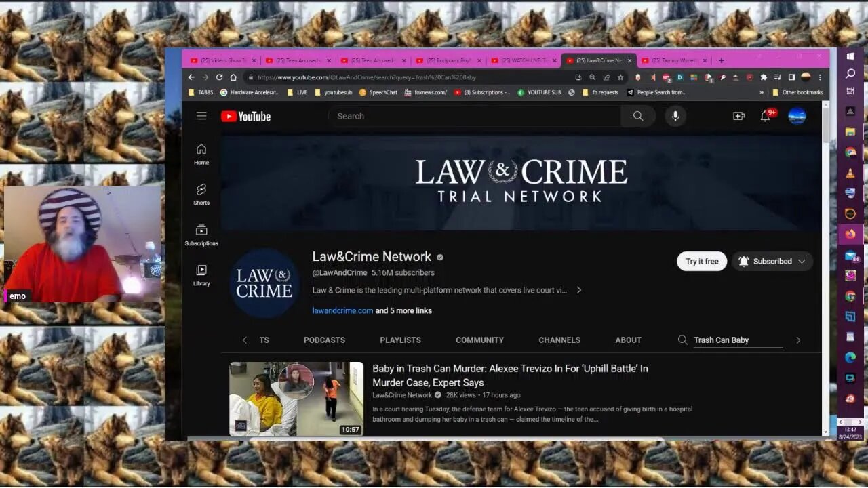Open Windows taskbar search
Image resolution: width=868 pixels, height=488 pixels.
coord(850,73)
